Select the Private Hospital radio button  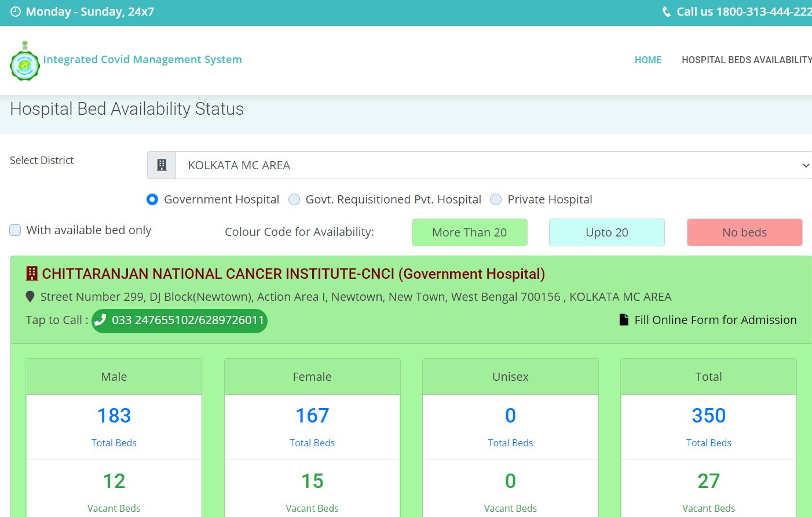[496, 199]
